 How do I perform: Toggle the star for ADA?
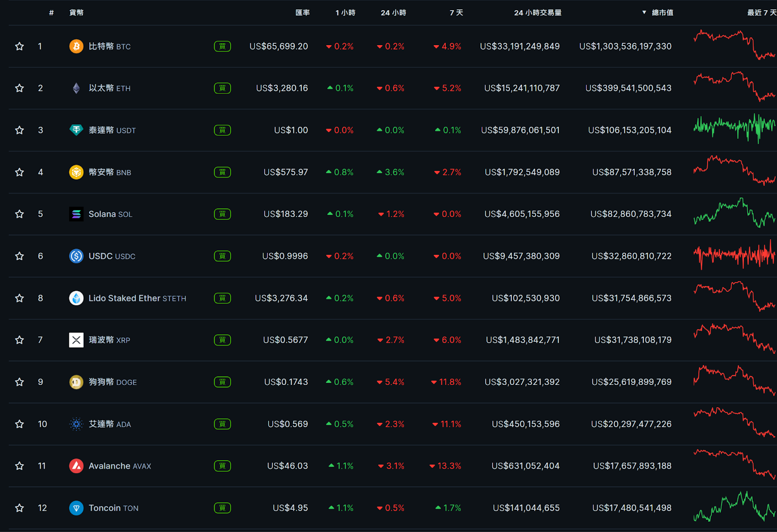coord(19,424)
